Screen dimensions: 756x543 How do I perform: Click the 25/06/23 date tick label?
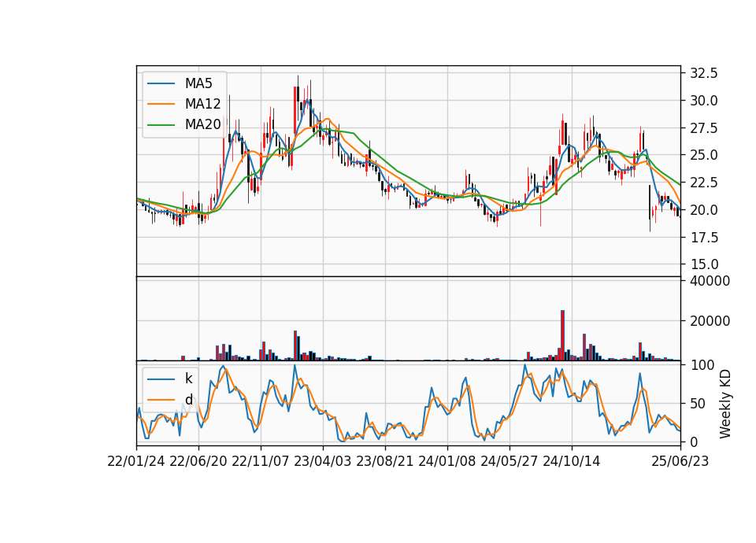coord(680,461)
